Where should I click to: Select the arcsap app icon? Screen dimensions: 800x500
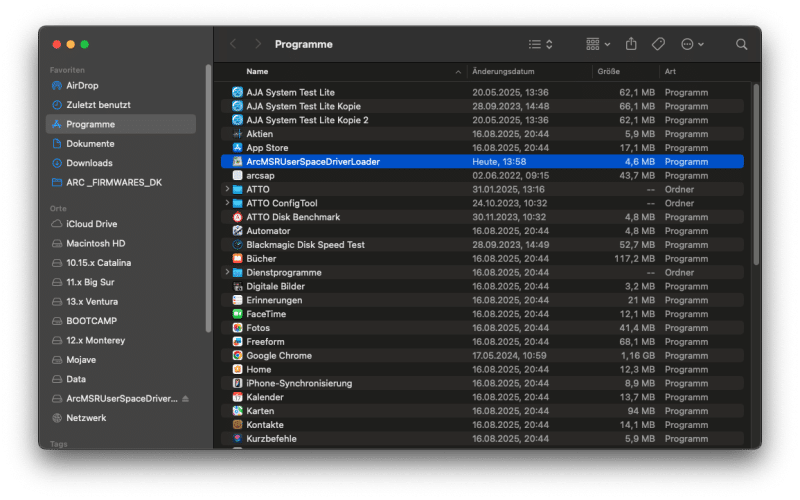click(x=237, y=176)
